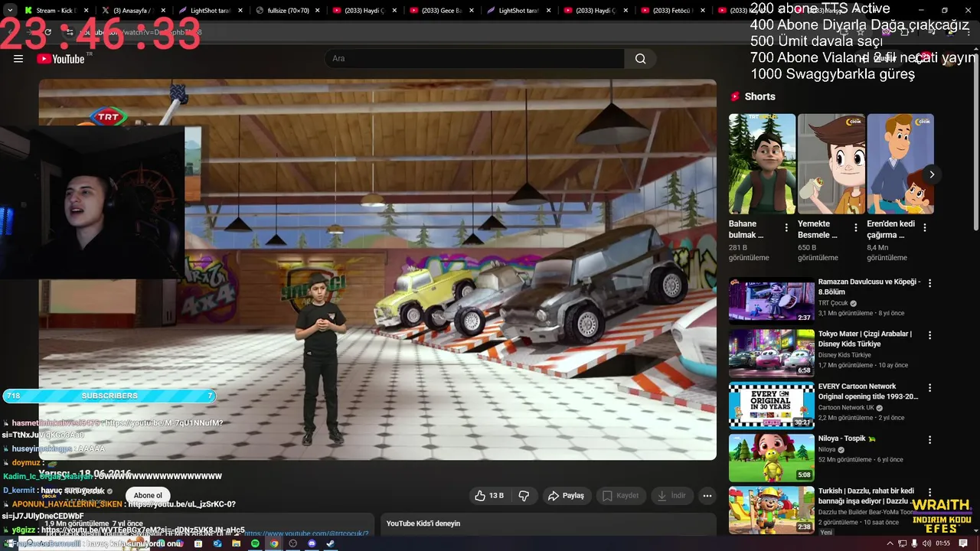Open 'EVERY Cartoon Network Original opening title' title

[x=867, y=391]
